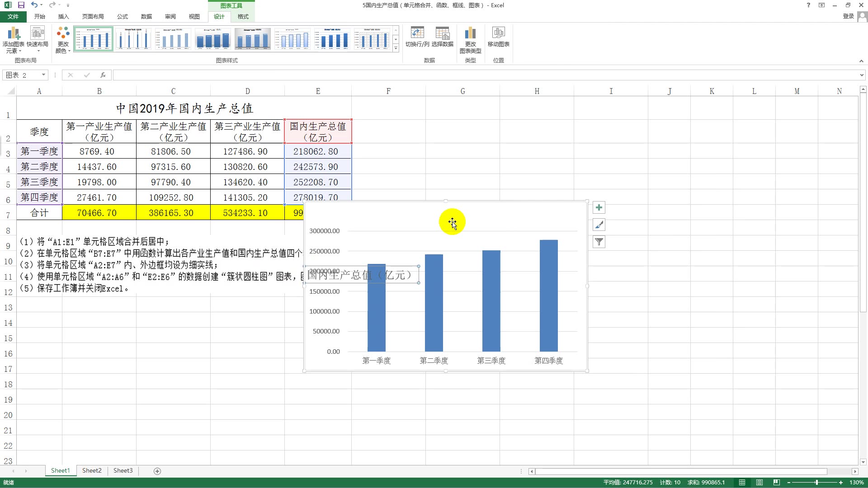868x488 pixels.
Task: Switch to the 插入 (Insert) tab
Action: 63,16
